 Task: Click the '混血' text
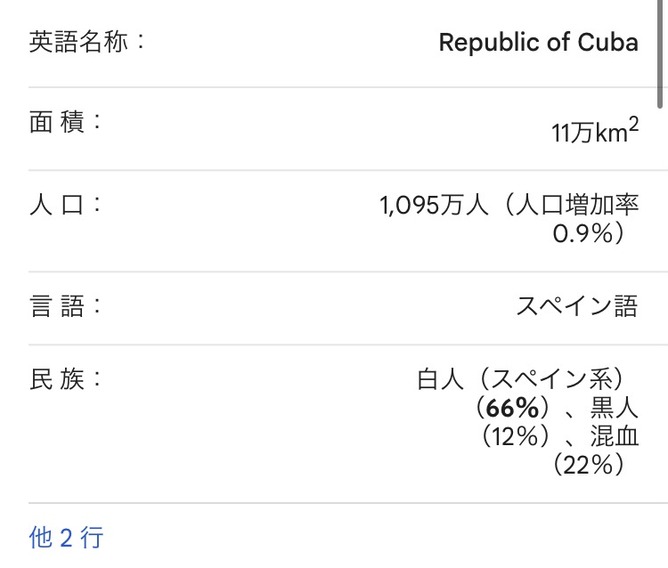point(614,436)
